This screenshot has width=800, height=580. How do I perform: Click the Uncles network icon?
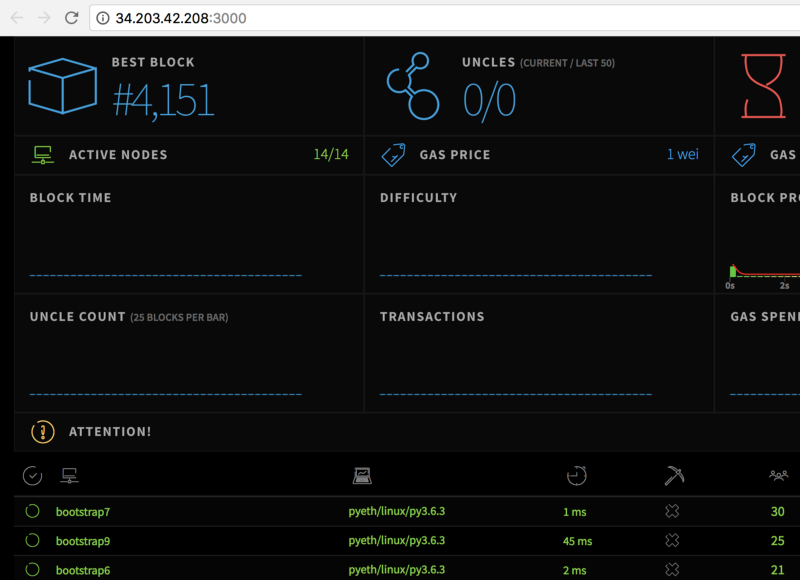click(x=413, y=86)
